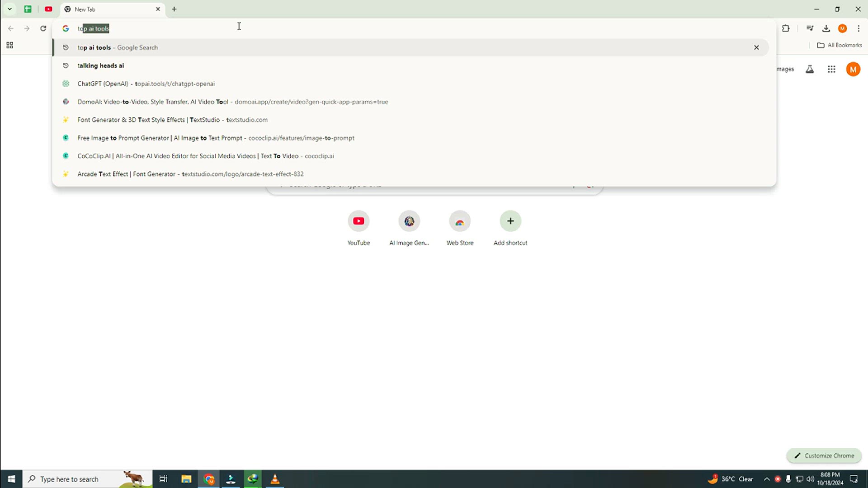This screenshot has height=488, width=868.
Task: Open the Extensions puzzle icon
Action: tap(786, 28)
